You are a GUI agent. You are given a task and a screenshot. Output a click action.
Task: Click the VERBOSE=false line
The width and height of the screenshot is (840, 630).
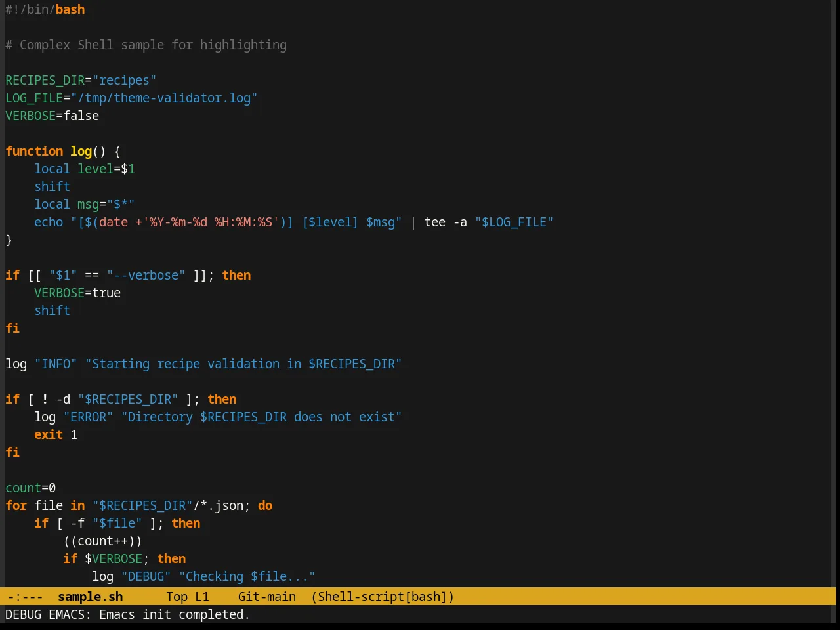(x=52, y=115)
